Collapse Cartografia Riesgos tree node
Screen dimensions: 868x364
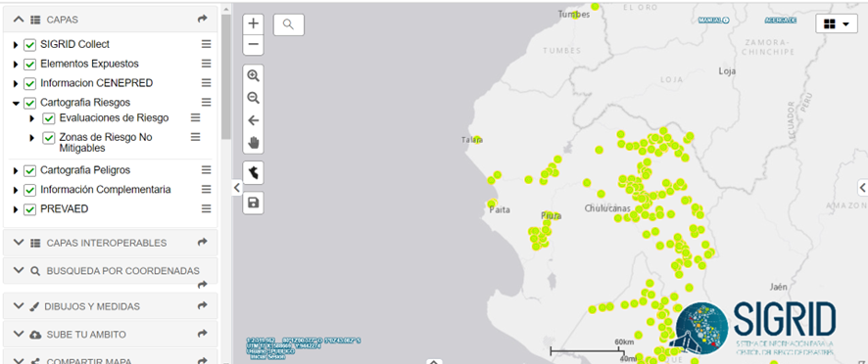coord(16,103)
